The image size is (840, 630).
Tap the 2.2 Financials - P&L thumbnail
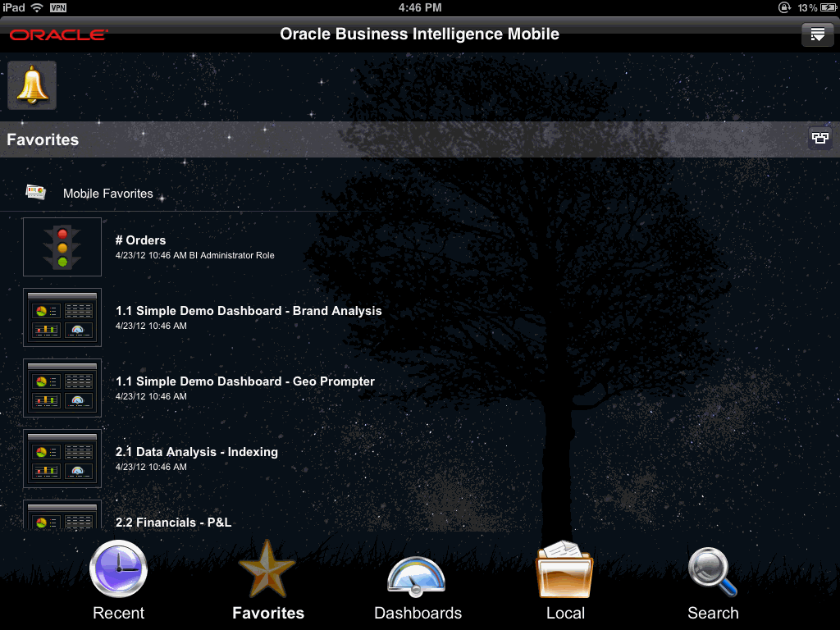[62, 515]
